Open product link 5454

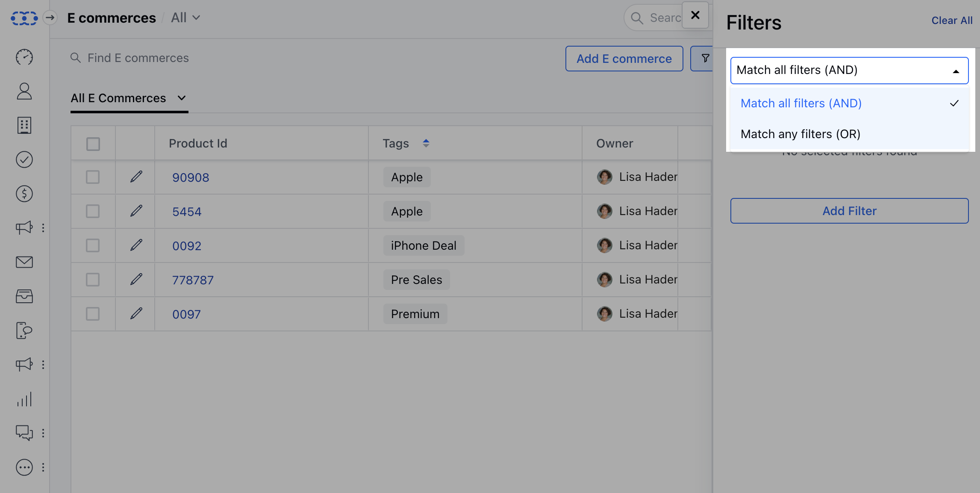[187, 212]
